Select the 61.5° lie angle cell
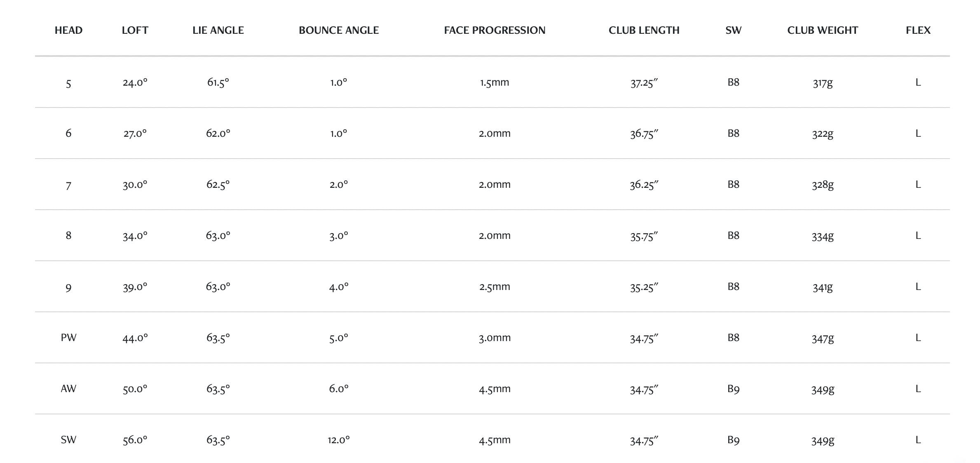The width and height of the screenshot is (980, 463). (x=218, y=82)
